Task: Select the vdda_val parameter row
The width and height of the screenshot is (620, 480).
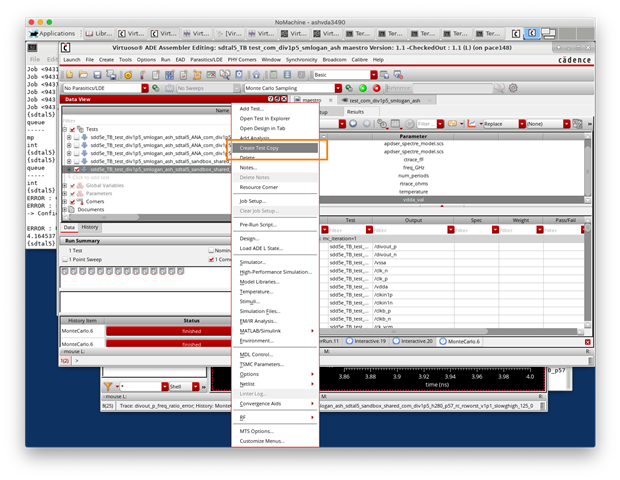Action: 453,200
